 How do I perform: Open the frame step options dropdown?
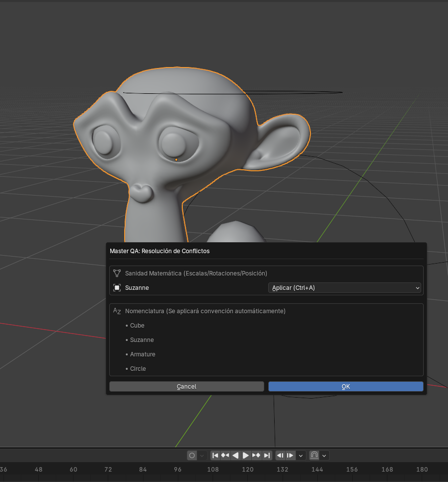pos(300,455)
